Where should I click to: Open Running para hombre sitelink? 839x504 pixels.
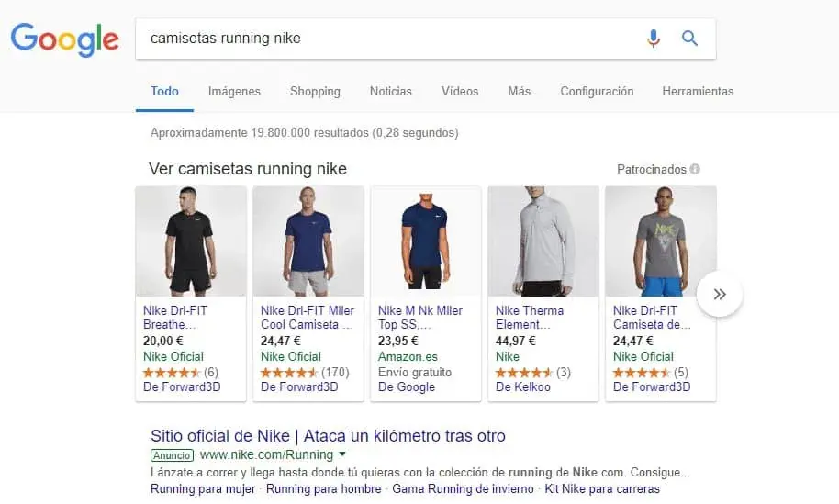click(x=324, y=489)
